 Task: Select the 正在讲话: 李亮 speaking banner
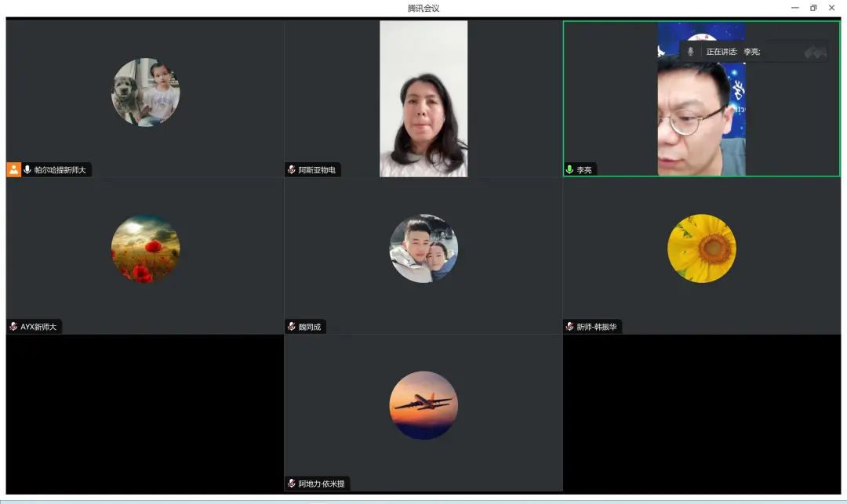733,52
